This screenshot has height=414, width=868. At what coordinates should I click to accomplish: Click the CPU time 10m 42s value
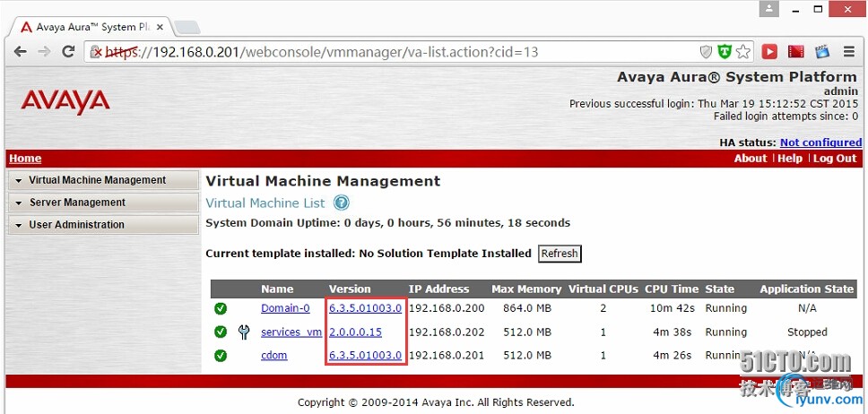point(671,308)
